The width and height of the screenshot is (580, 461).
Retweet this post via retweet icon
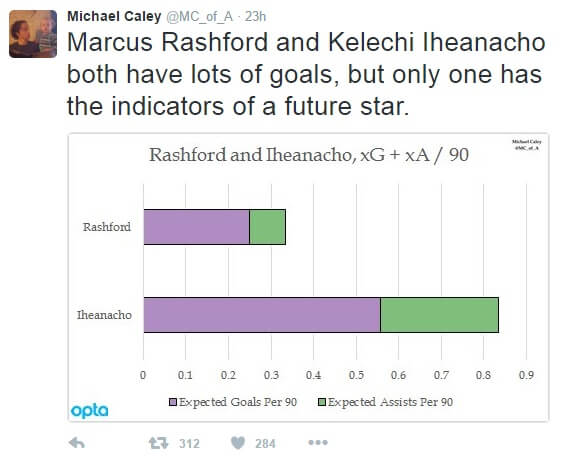pyautogui.click(x=158, y=443)
